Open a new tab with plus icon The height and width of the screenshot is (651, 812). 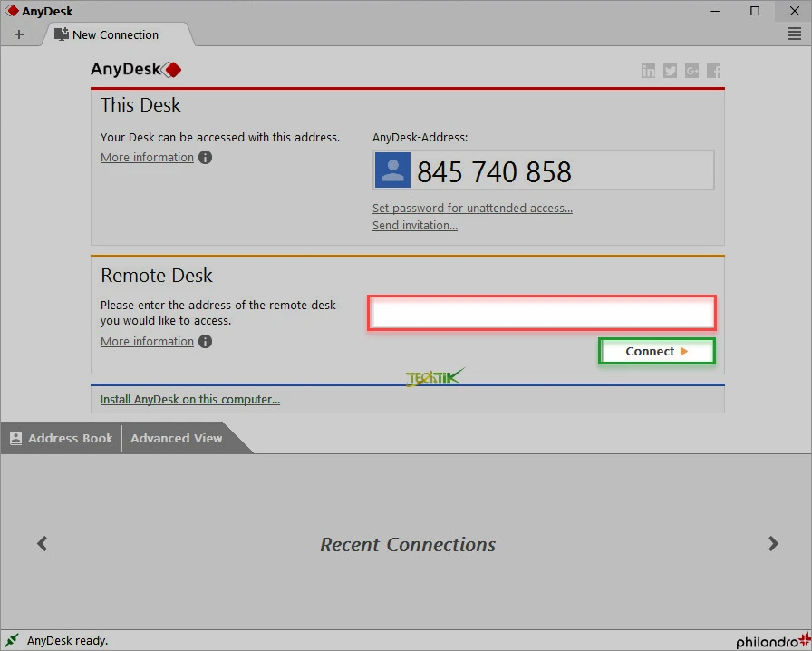tap(19, 34)
